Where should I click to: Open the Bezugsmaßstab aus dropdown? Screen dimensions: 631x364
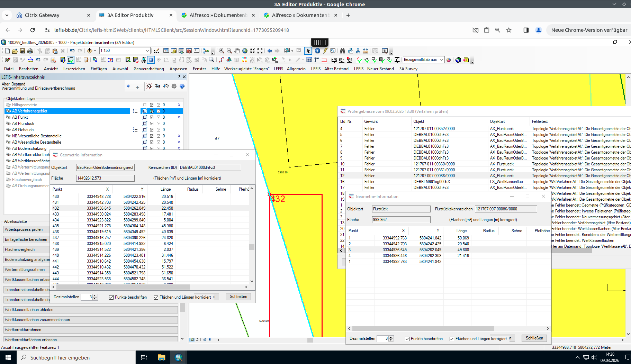pyautogui.click(x=441, y=60)
